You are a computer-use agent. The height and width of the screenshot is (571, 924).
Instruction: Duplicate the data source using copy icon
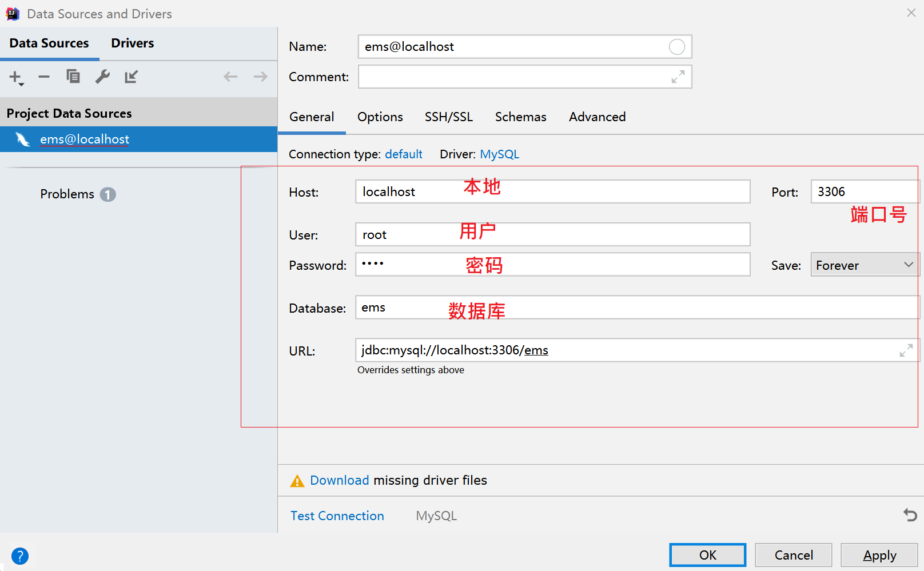(x=73, y=77)
